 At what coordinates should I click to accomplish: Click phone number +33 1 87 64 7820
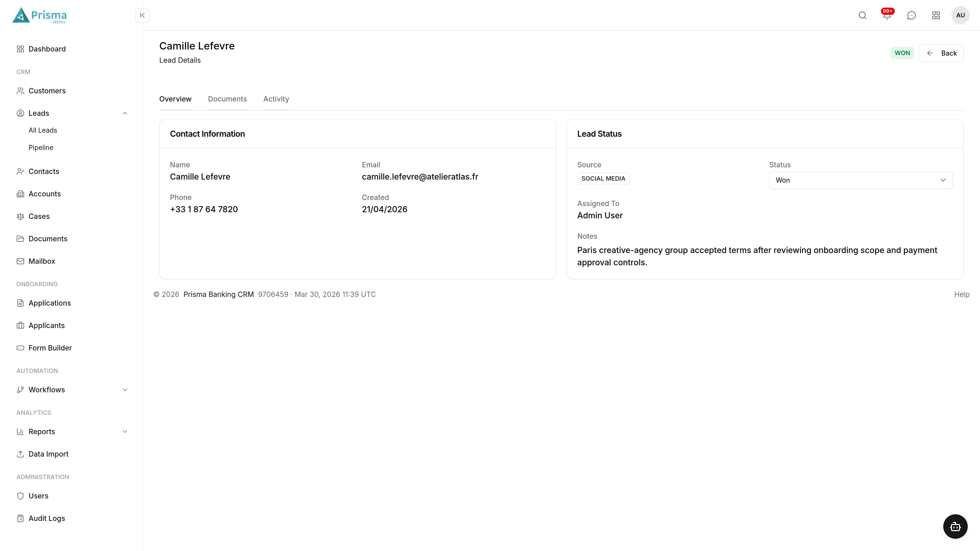204,209
